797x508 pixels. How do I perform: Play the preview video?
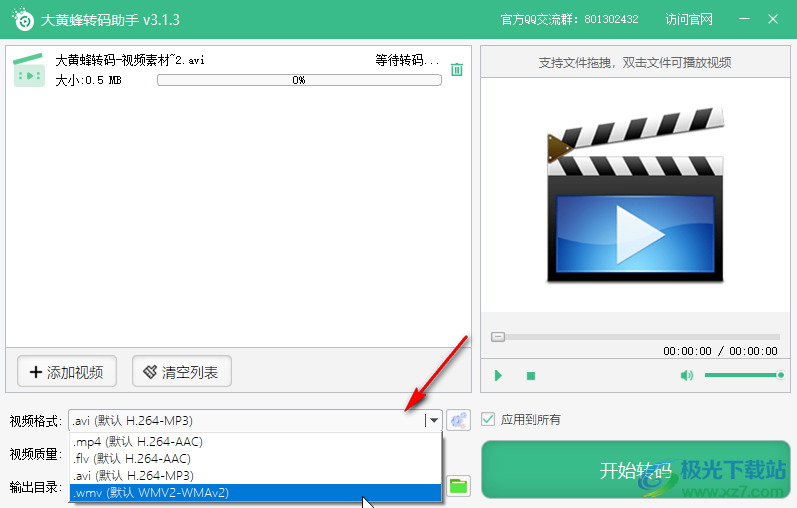(498, 376)
